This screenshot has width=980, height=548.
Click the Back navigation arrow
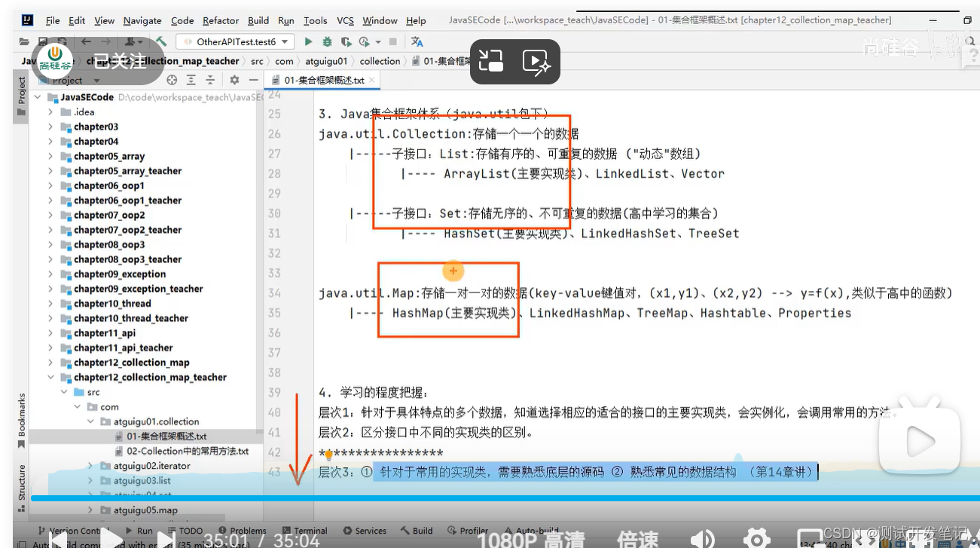tap(86, 42)
